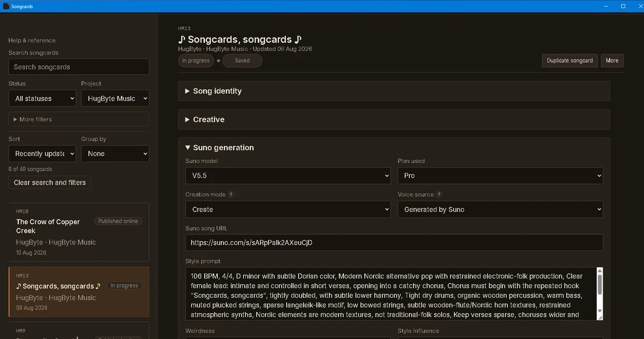644x339 pixels.
Task: Click the Creation mode help question icon
Action: (x=231, y=194)
